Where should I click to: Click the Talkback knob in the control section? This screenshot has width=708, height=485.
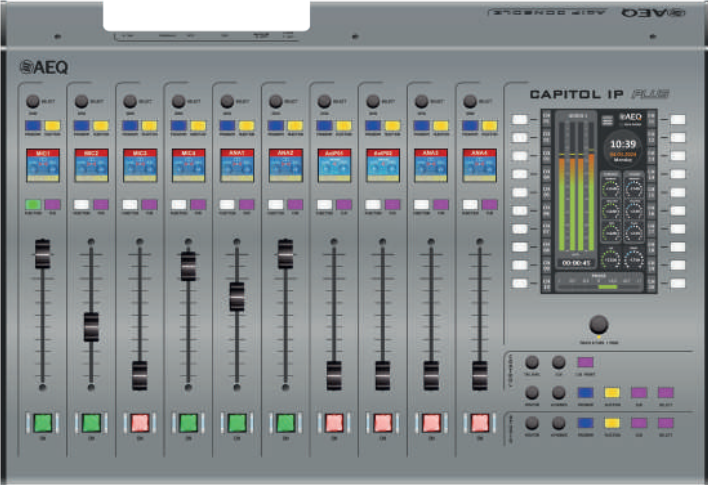click(532, 362)
